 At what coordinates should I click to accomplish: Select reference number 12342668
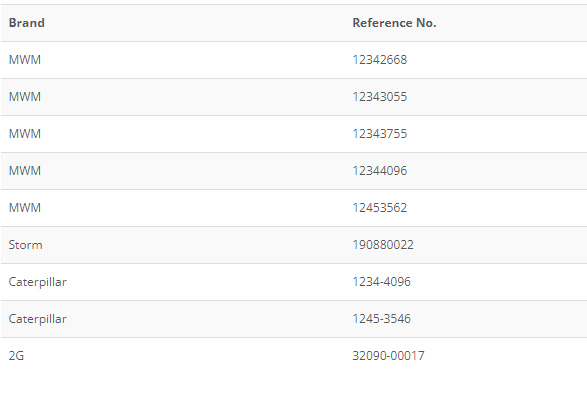point(380,60)
